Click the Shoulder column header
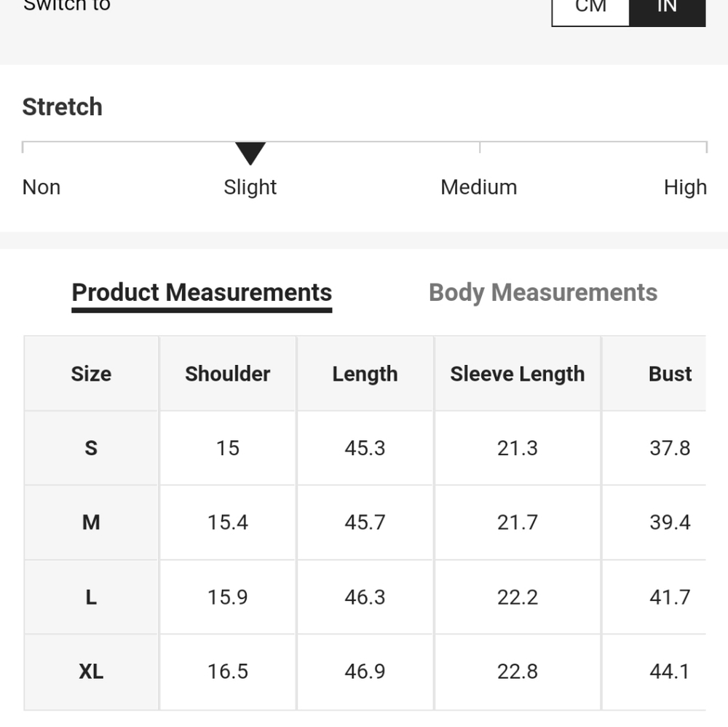 [x=227, y=374]
